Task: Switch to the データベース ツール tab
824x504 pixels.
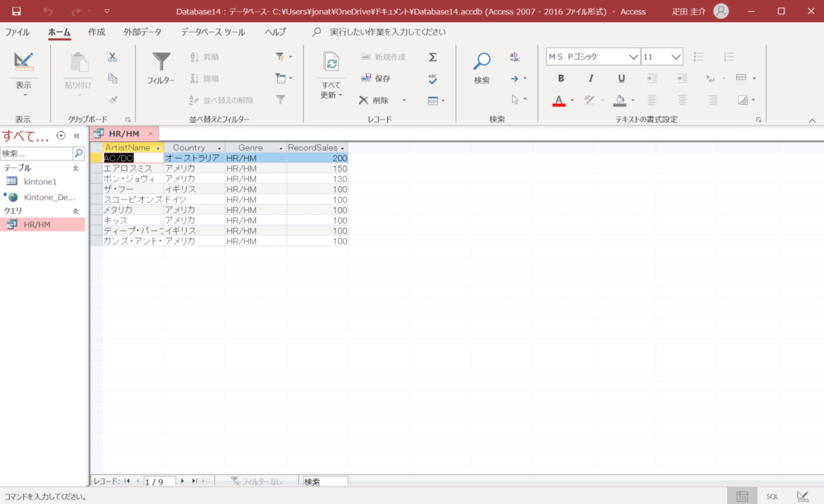Action: point(213,32)
